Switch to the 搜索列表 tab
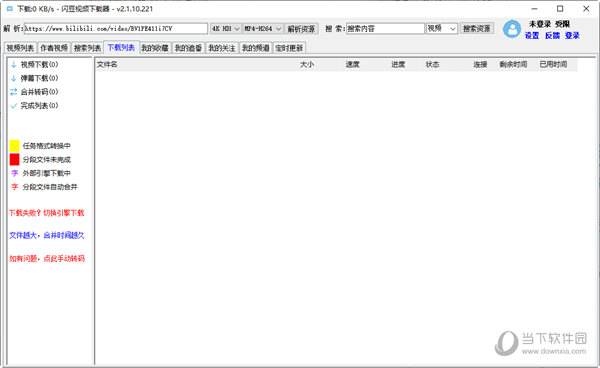This screenshot has height=368, width=600. (87, 48)
